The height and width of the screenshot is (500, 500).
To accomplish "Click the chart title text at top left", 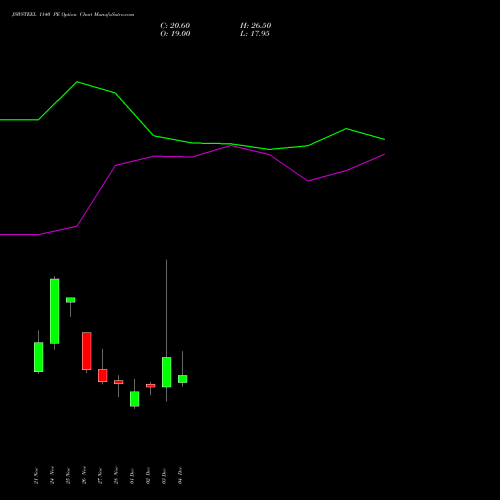I will (73, 15).
